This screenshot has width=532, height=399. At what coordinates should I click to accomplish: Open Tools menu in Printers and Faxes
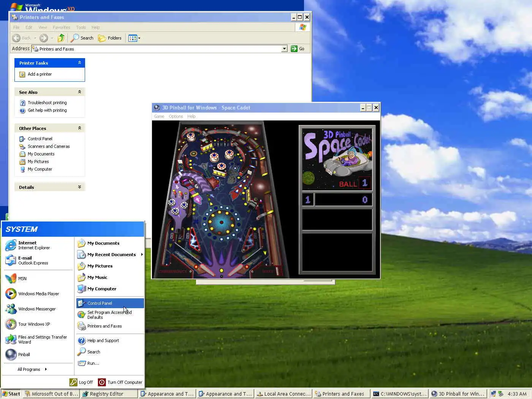(81, 27)
